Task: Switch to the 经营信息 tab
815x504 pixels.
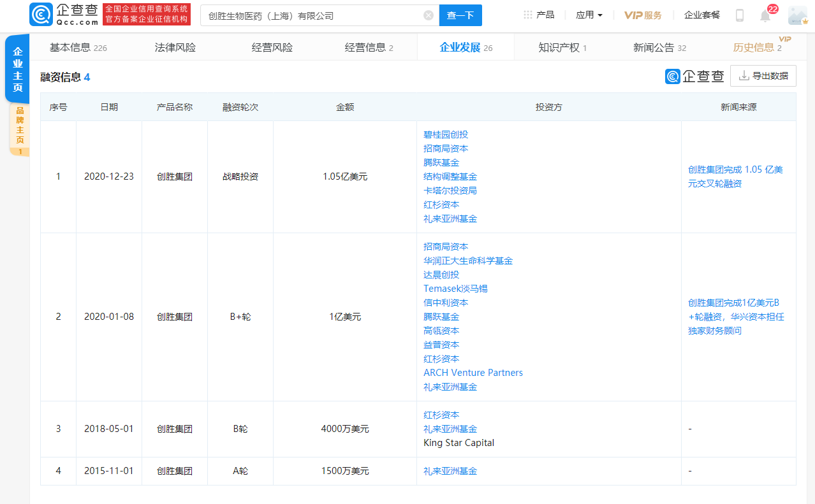Action: point(369,47)
